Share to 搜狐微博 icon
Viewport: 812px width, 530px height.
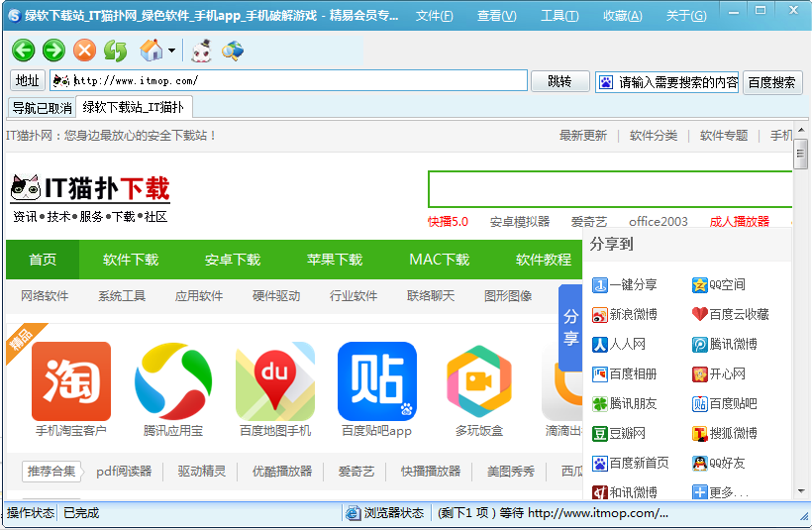point(700,434)
